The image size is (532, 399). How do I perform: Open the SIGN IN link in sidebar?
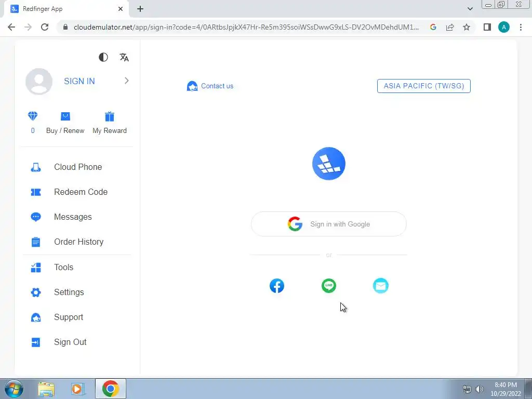79,81
